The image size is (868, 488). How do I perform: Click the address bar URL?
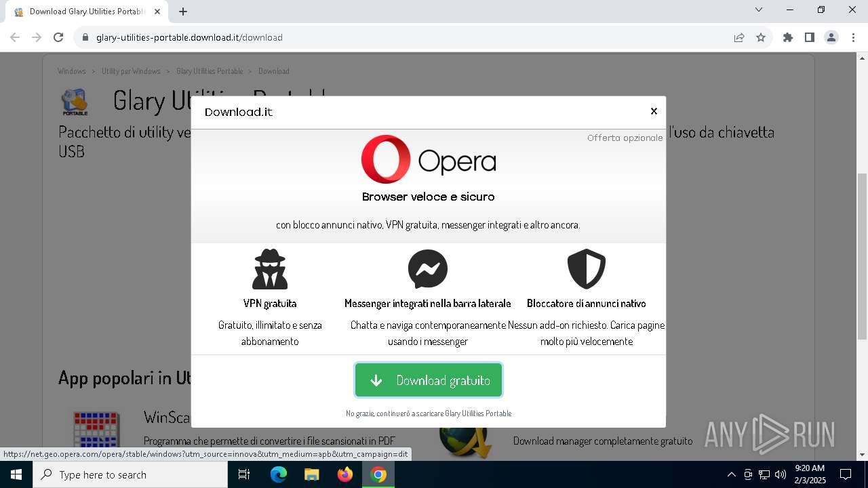(x=189, y=37)
